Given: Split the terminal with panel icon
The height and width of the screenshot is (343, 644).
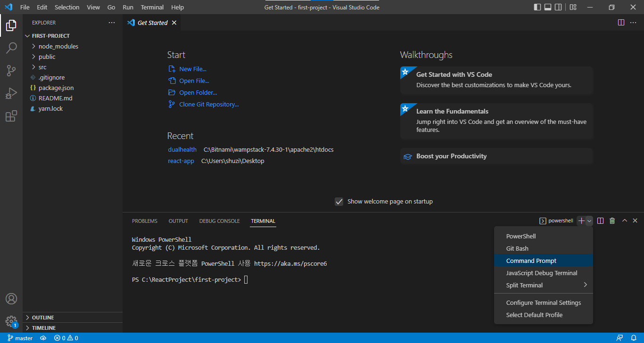Looking at the screenshot, I should click(x=601, y=220).
